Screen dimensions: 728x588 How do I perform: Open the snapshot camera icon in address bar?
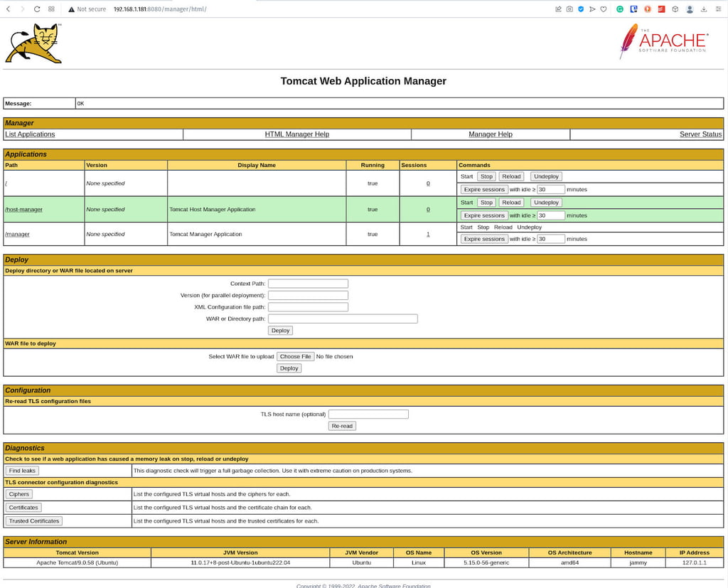(x=569, y=9)
